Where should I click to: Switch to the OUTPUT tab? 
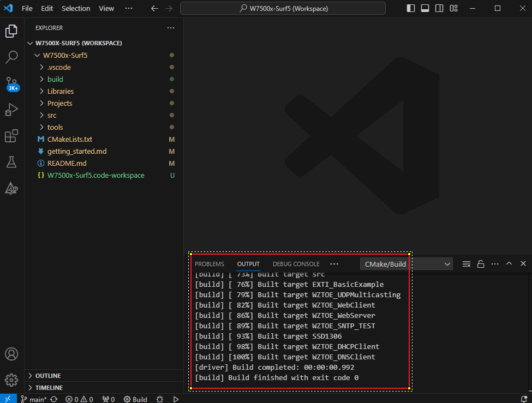[x=248, y=264]
